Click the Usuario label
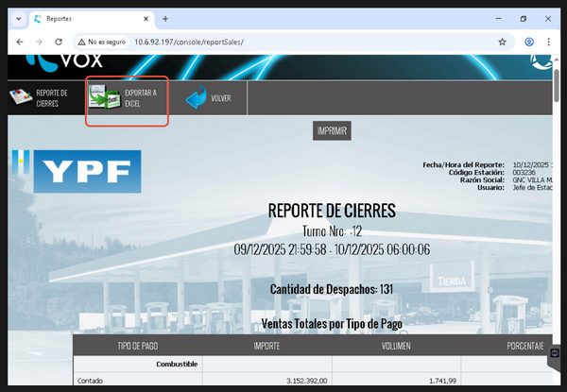The width and height of the screenshot is (567, 392). click(x=490, y=188)
